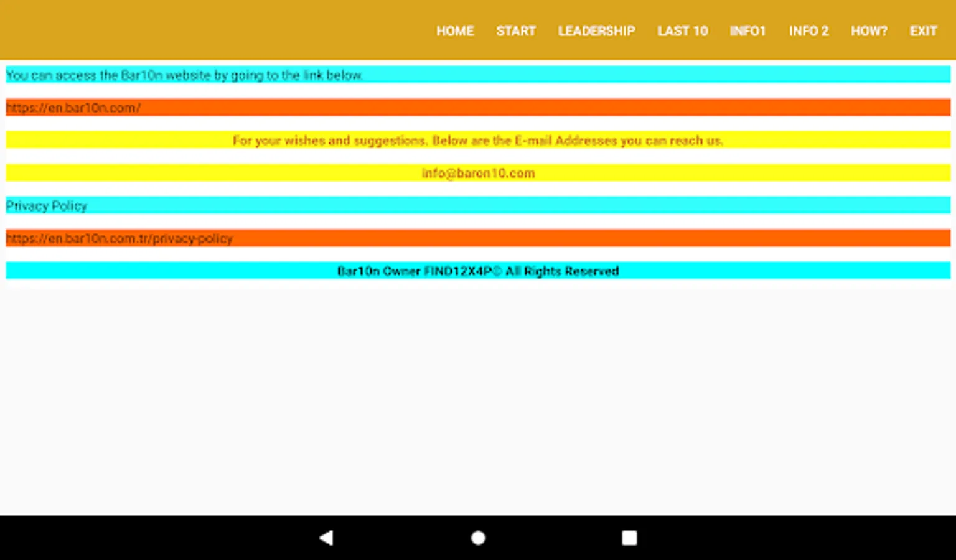Click EXIT in the top bar

[x=923, y=30]
